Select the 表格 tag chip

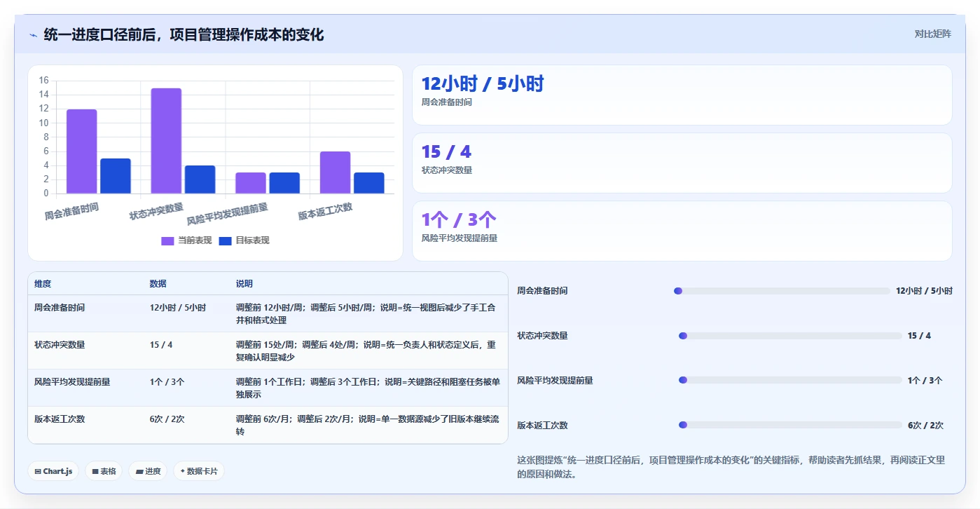[104, 471]
